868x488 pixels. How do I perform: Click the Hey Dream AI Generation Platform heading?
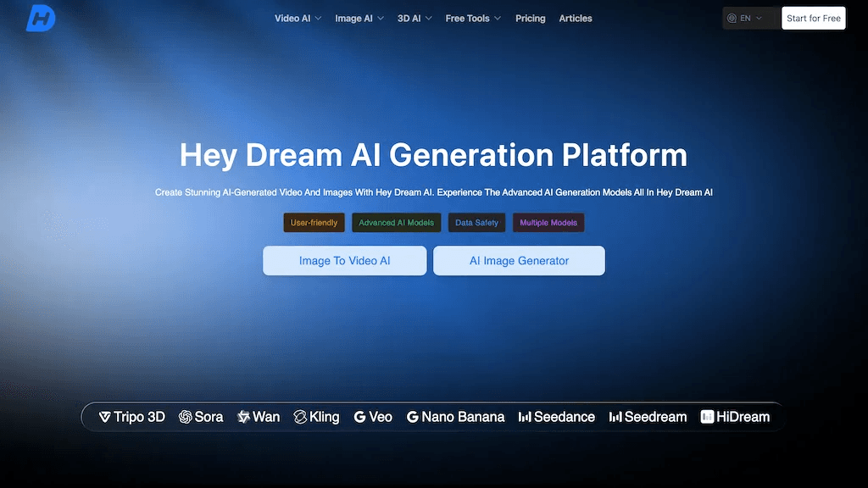tap(433, 155)
